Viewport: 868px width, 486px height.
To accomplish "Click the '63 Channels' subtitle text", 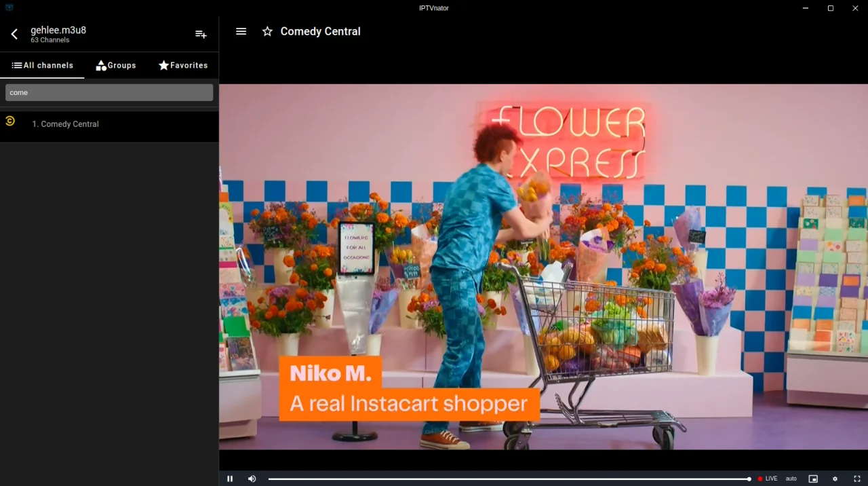I will point(50,40).
